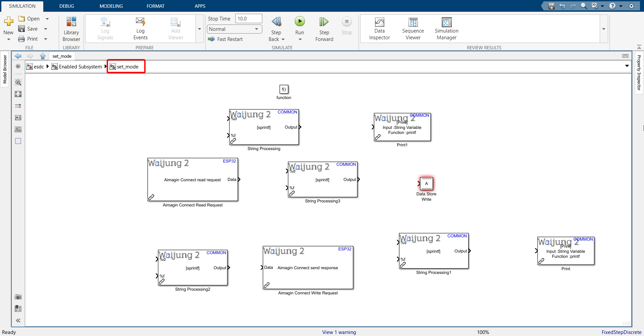Click the undo icon in title toolbar
Screen dimensions: 644x336
(x=562, y=6)
